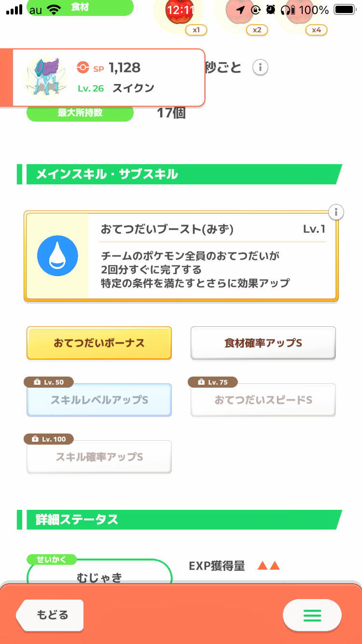The image size is (362, 644).
Task: Tap the locked スキルレベルアップS skill
Action: pos(99,400)
